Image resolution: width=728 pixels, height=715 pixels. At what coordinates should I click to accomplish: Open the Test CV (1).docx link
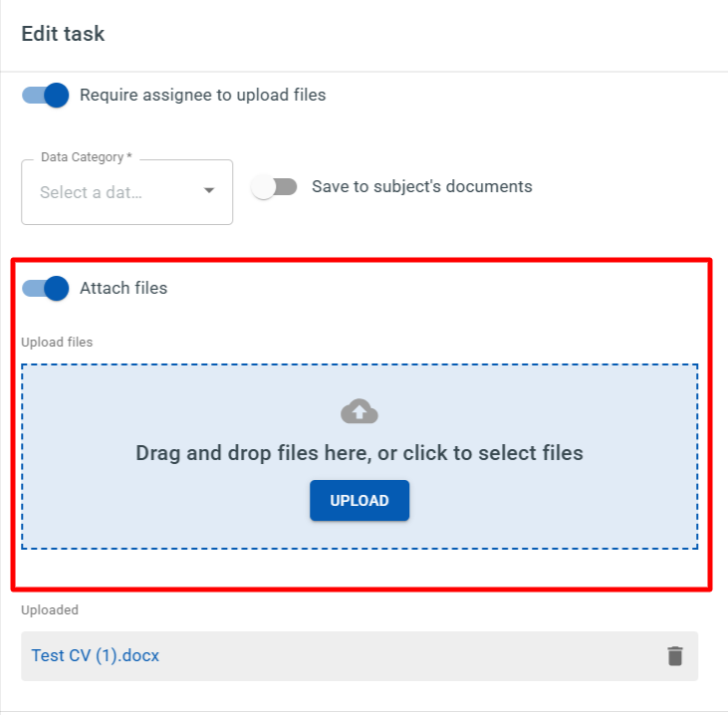[96, 655]
